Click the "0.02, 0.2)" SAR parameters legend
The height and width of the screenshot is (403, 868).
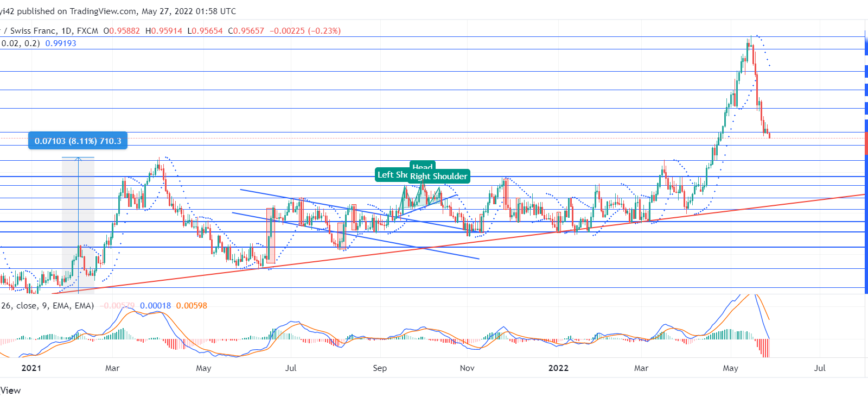(20, 43)
